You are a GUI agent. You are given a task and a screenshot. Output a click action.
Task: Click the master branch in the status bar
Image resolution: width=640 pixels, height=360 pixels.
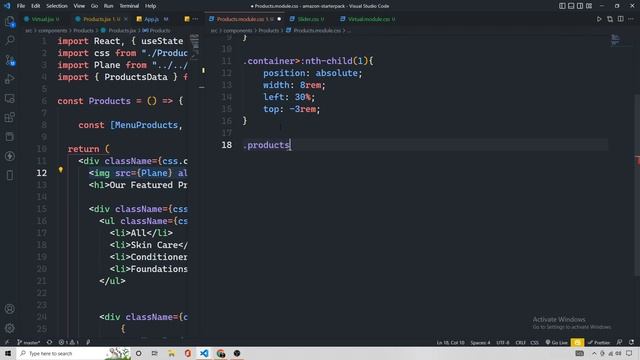28,342
